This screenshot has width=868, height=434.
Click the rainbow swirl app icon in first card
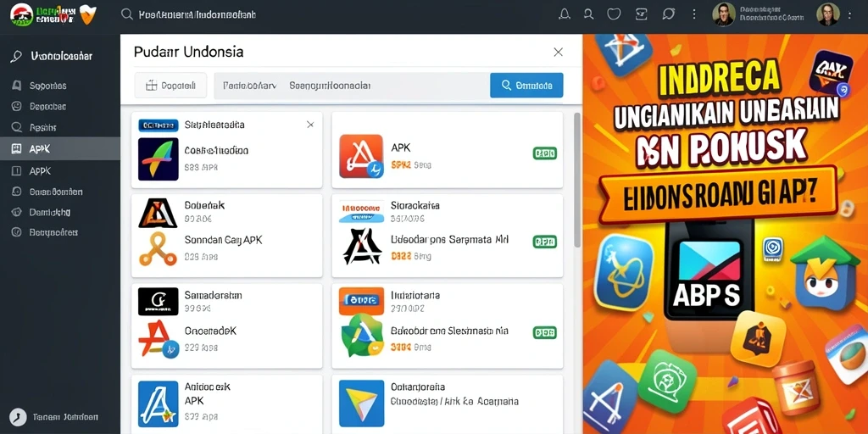(x=159, y=159)
